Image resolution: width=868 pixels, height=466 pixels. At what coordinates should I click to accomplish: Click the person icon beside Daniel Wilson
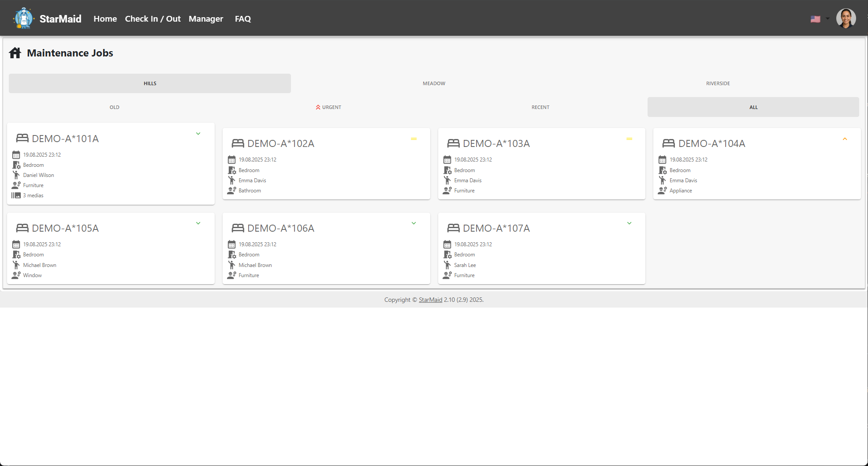point(16,175)
